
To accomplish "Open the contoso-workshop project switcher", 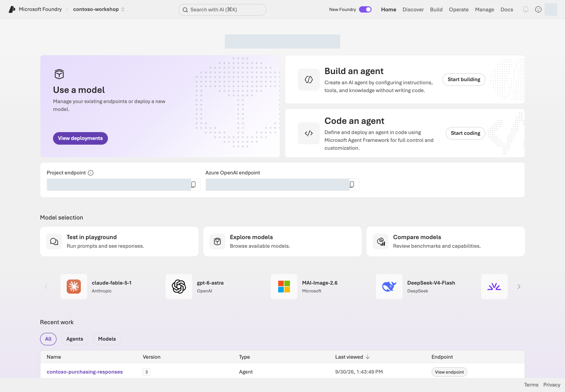I will point(99,9).
